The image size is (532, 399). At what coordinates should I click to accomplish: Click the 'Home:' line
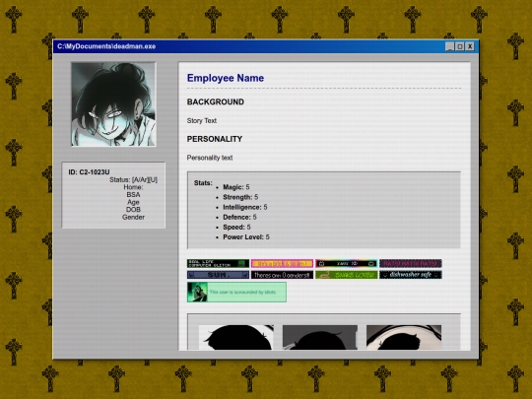coord(133,187)
